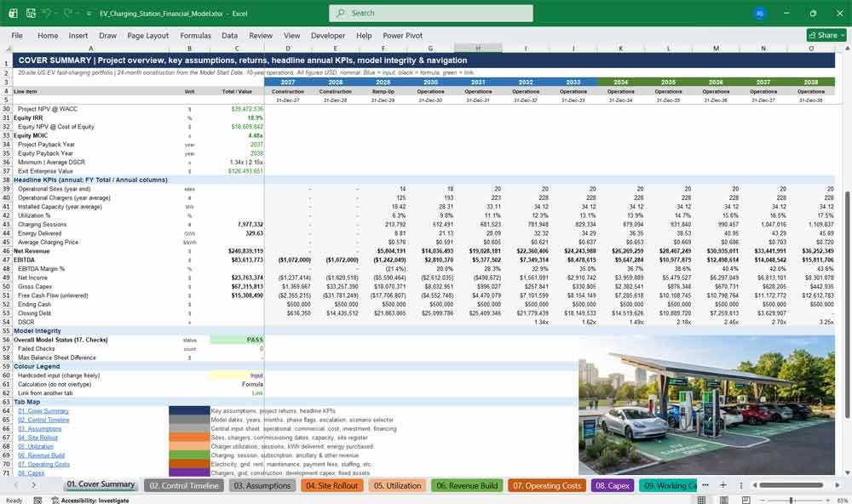852x504 pixels.
Task: Switch to 05. Utilization sheet tab
Action: (397, 485)
